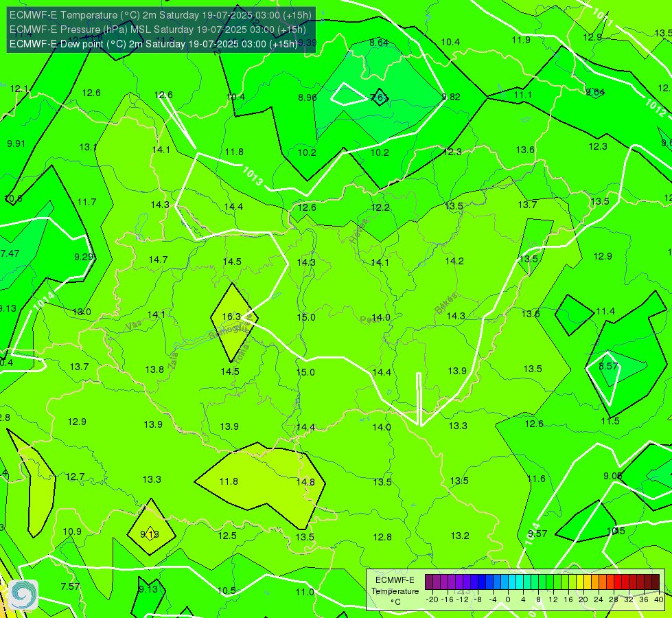
Task: Click the 16.3 temperature value on the map
Action: click(x=231, y=317)
